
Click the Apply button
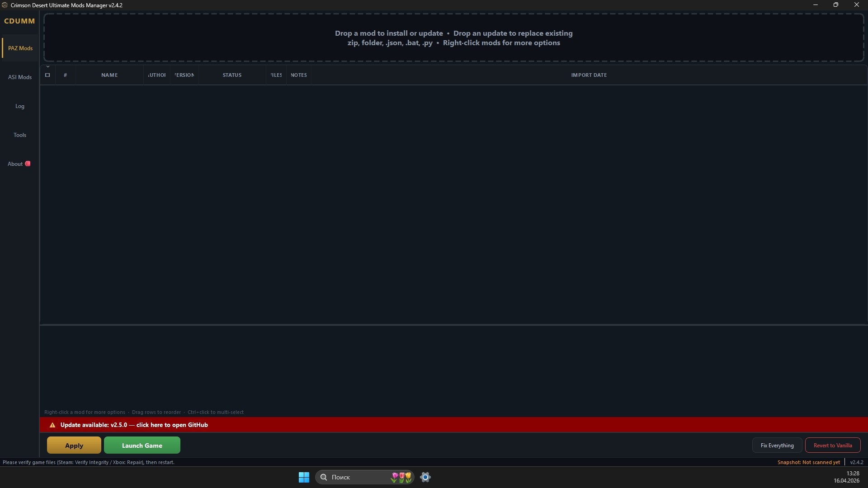click(x=74, y=446)
